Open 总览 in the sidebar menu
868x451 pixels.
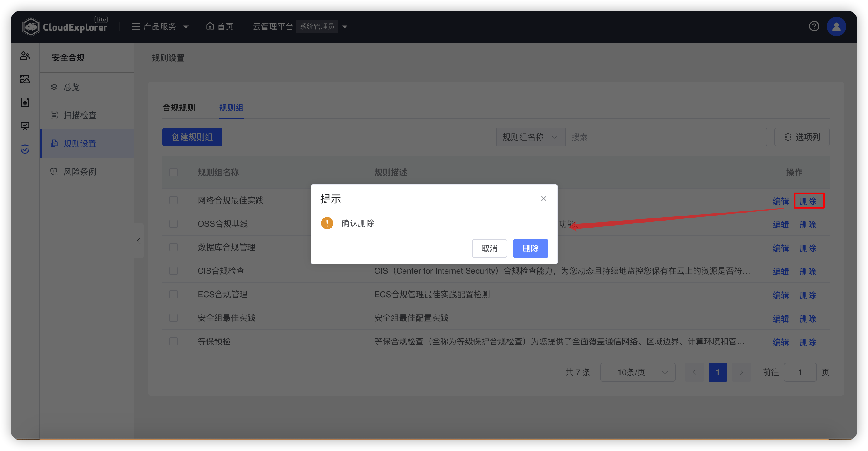87,87
